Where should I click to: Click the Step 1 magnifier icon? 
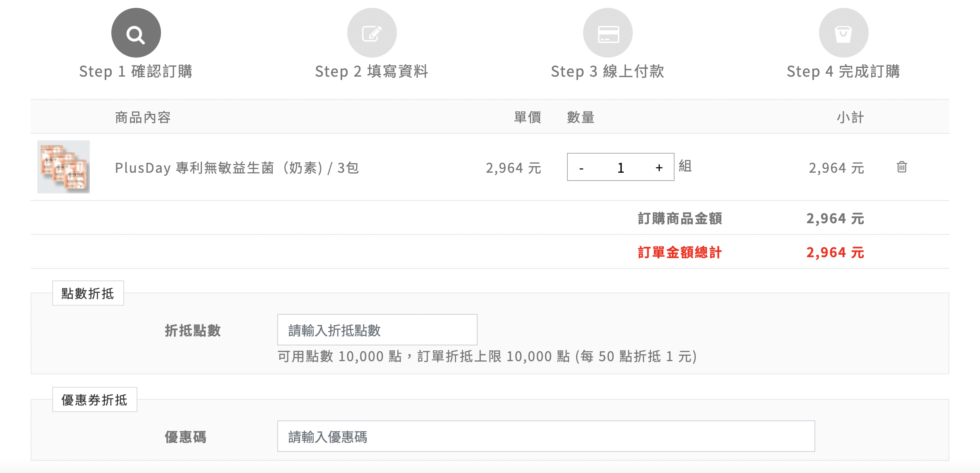(x=136, y=33)
